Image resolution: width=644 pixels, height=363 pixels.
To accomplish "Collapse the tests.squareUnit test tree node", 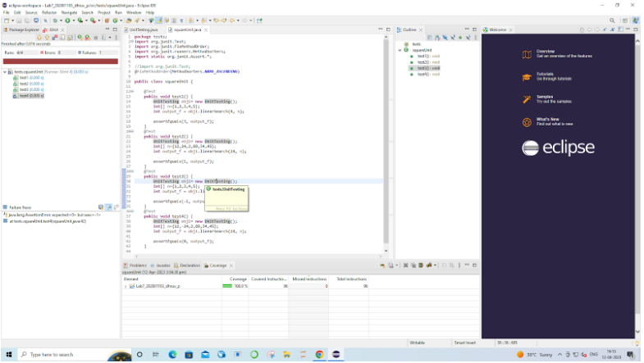I will point(5,72).
